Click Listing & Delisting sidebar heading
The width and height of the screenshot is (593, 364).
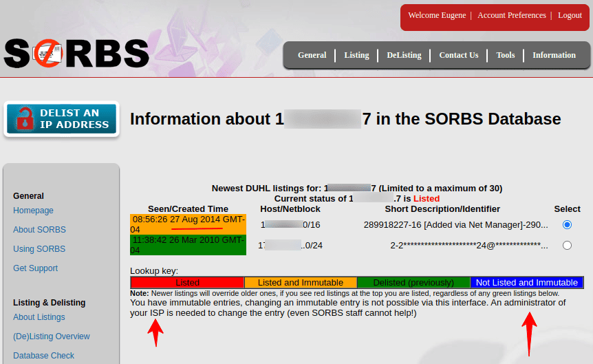tap(49, 303)
